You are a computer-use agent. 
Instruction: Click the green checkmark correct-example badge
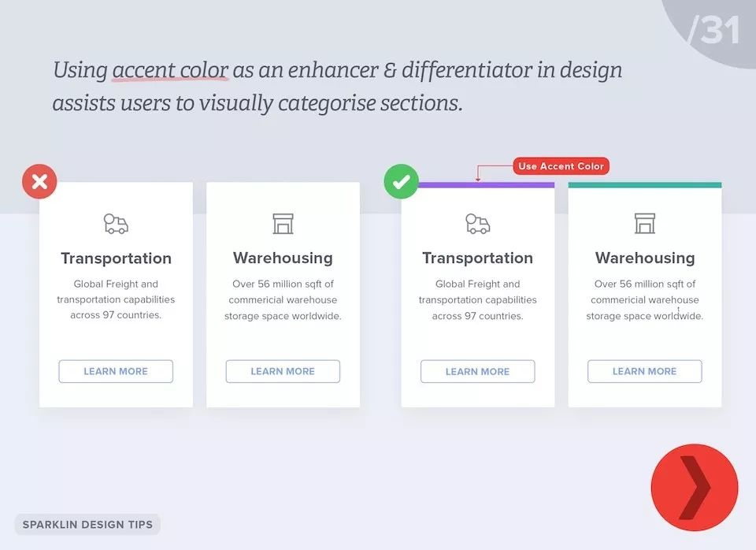[401, 181]
